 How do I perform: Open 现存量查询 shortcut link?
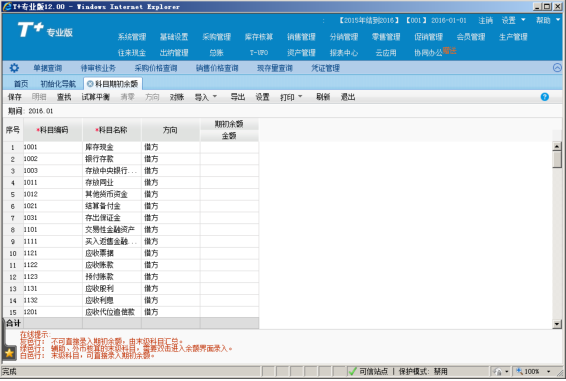tap(274, 68)
